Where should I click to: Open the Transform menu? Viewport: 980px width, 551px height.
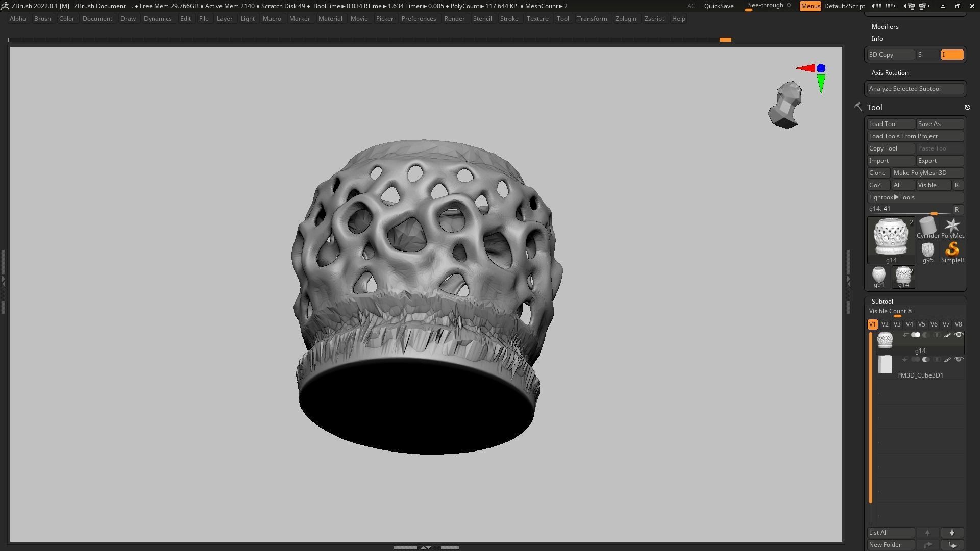point(592,19)
